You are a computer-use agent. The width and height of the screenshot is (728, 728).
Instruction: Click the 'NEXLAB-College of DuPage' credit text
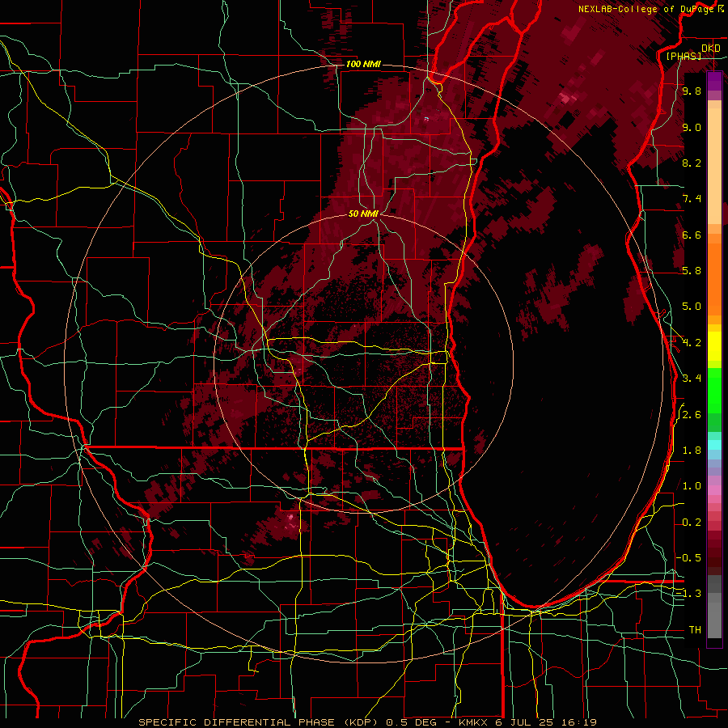coord(645,9)
